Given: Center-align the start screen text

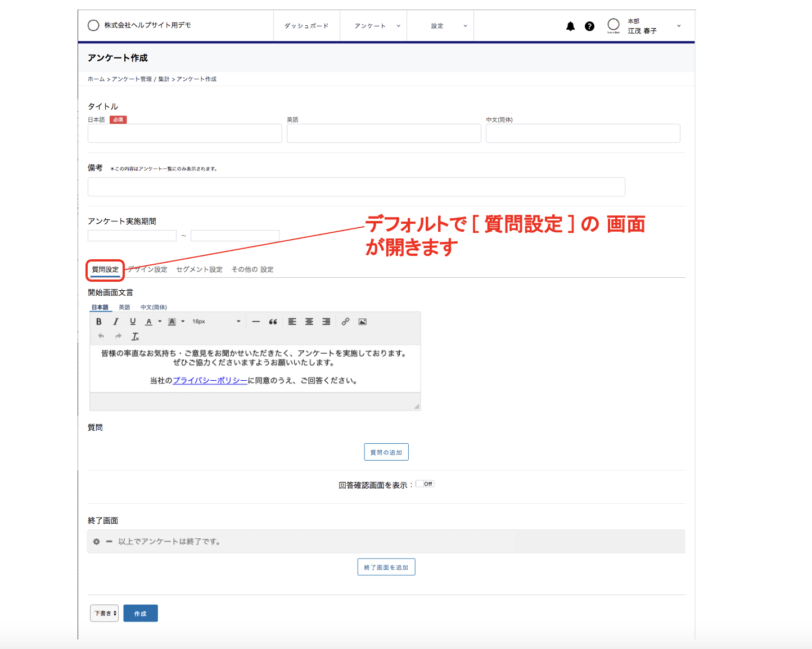Looking at the screenshot, I should (x=309, y=322).
